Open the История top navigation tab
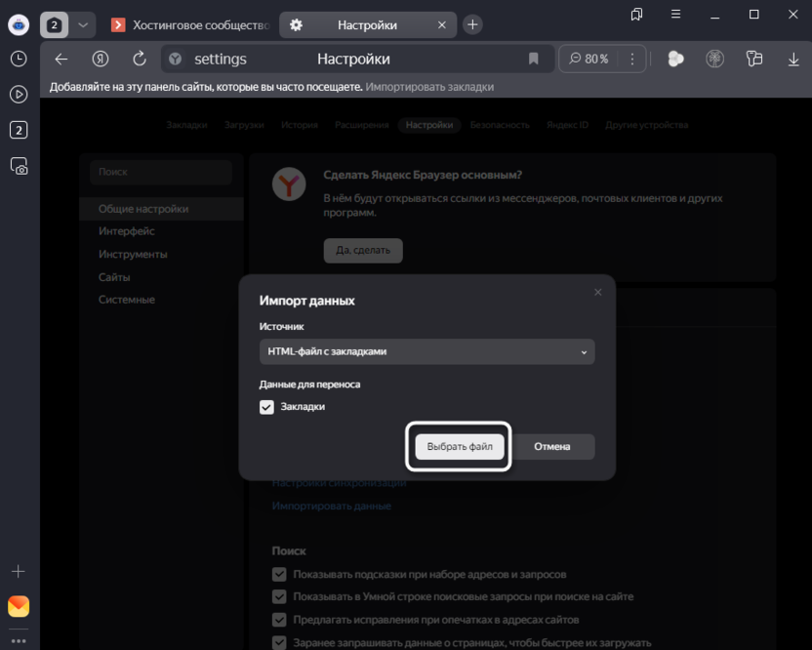Screen dimensions: 812x650 [300, 125]
